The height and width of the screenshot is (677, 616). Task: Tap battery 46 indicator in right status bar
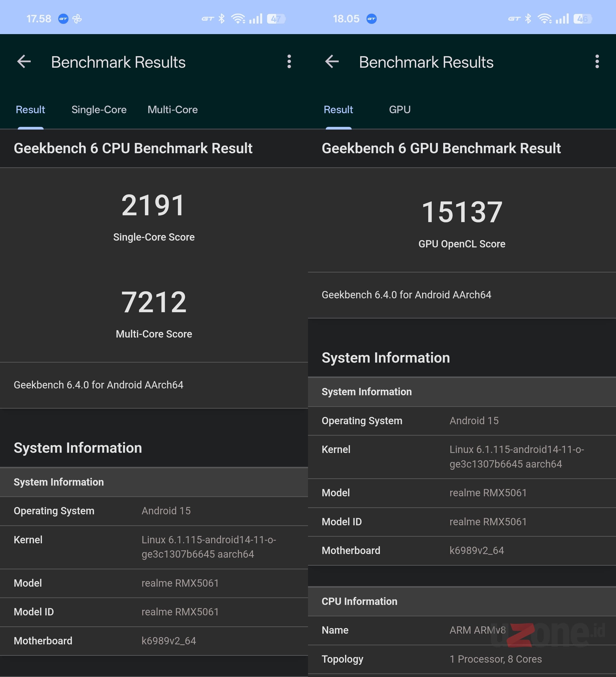tap(583, 19)
